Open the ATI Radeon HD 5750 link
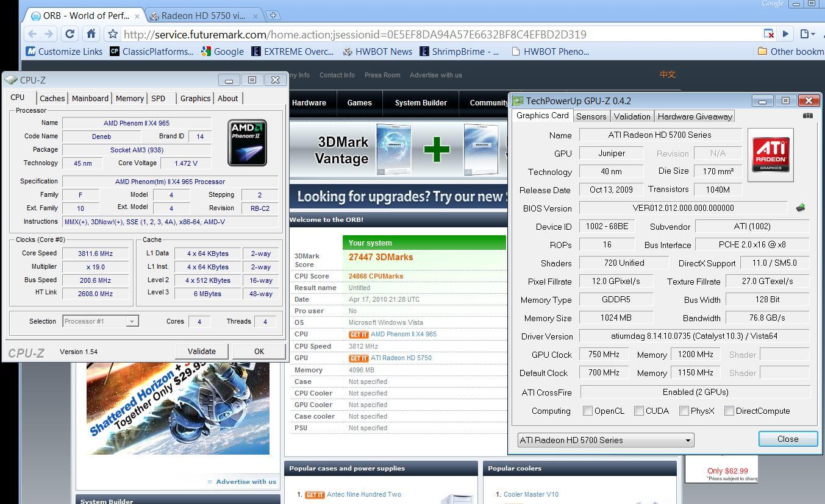The width and height of the screenshot is (825, 504). (x=401, y=358)
